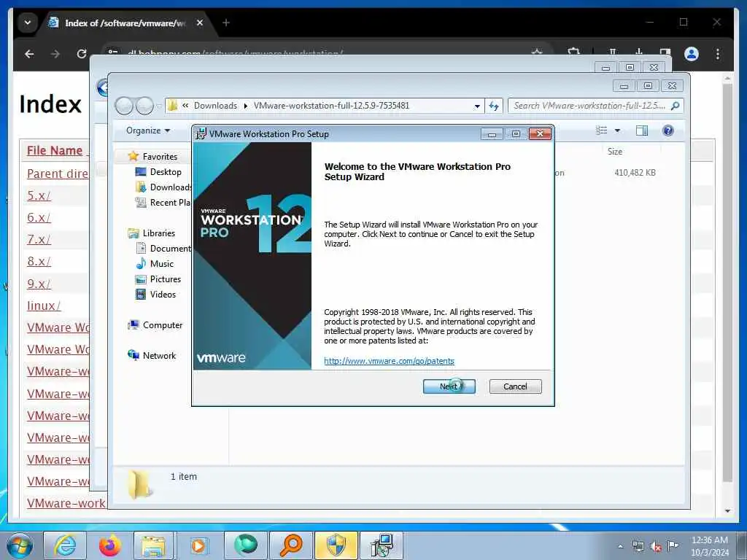
Task: Close the Index of /software tab
Action: (200, 23)
